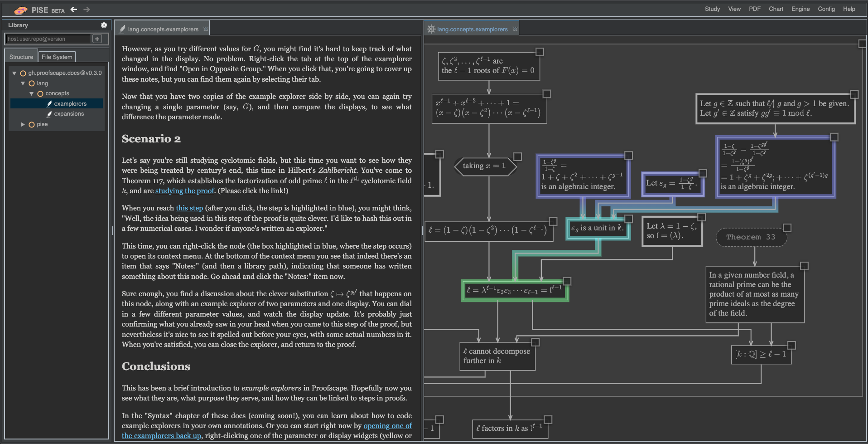
Task: Click the '[k : Q] ≥ ℓ − 1' node
Action: [761, 355]
